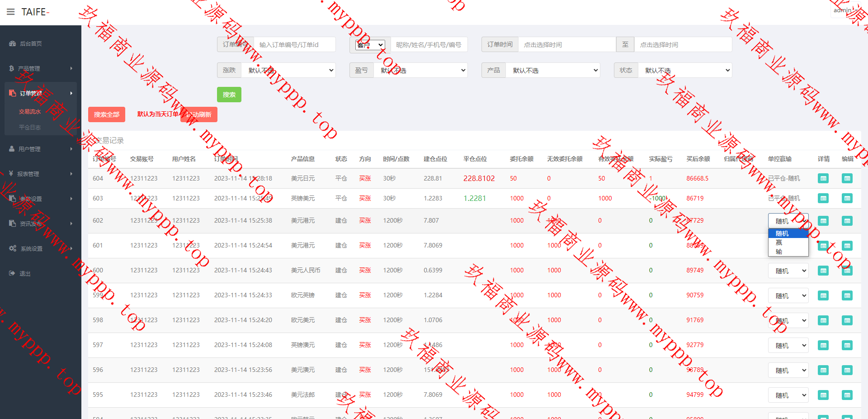Click the bitcoin icon beside 产品管理
The height and width of the screenshot is (419, 868).
pos(11,68)
